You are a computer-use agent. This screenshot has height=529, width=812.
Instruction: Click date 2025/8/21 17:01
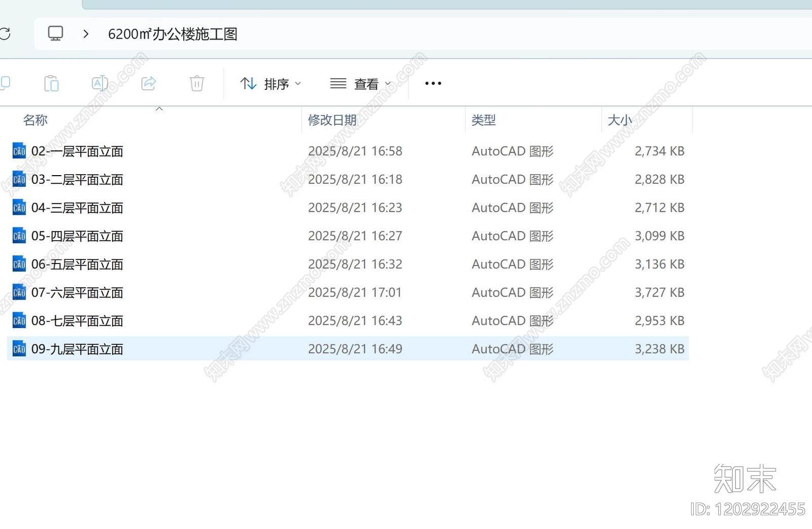pyautogui.click(x=355, y=293)
